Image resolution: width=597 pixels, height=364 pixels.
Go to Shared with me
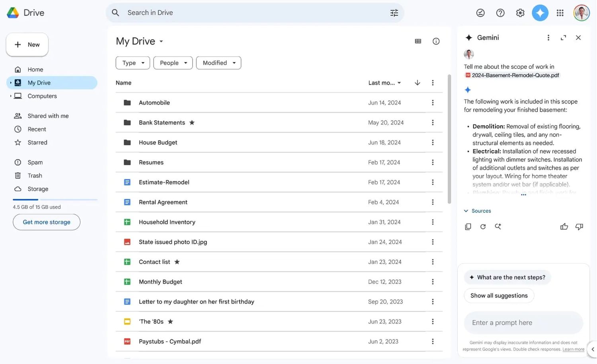click(x=48, y=116)
